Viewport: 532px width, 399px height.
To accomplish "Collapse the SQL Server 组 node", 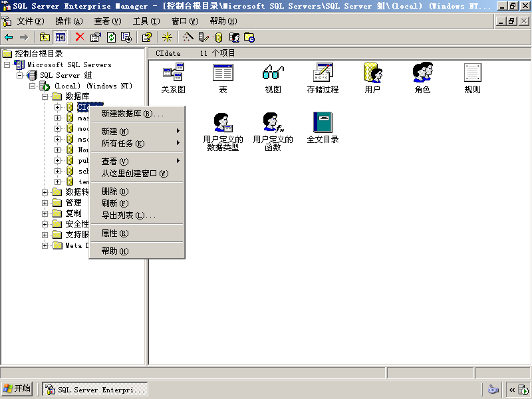I will (x=20, y=75).
